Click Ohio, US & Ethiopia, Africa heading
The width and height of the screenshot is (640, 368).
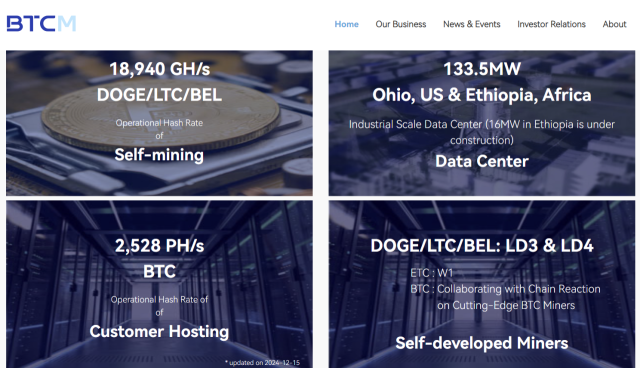[482, 95]
